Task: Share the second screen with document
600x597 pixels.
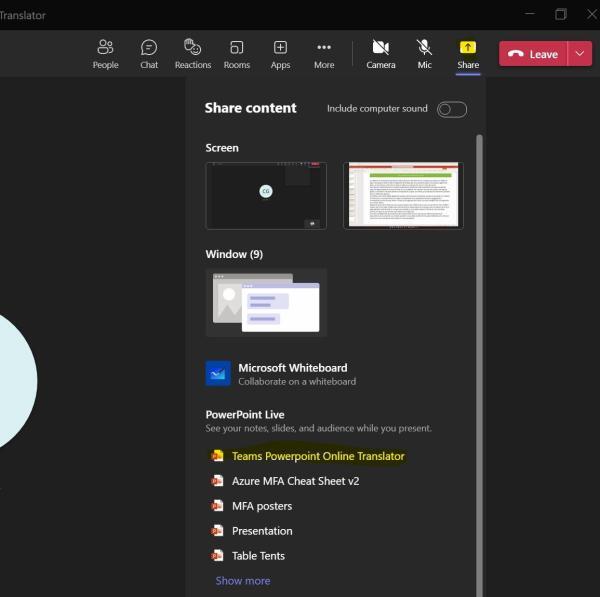Action: point(403,196)
